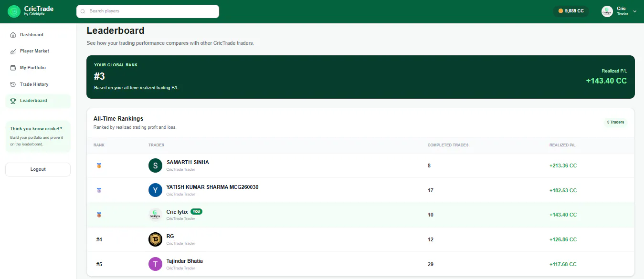The height and width of the screenshot is (279, 644).
Task: Click the Player Market chart icon
Action: coord(13,51)
